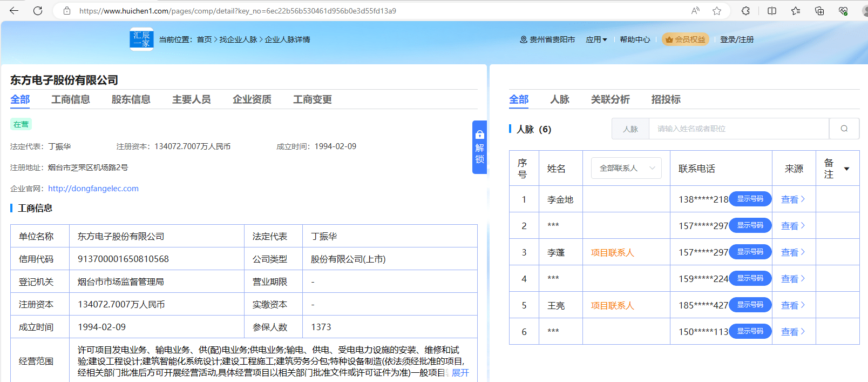Open read aloud icon in address bar

pos(695,11)
